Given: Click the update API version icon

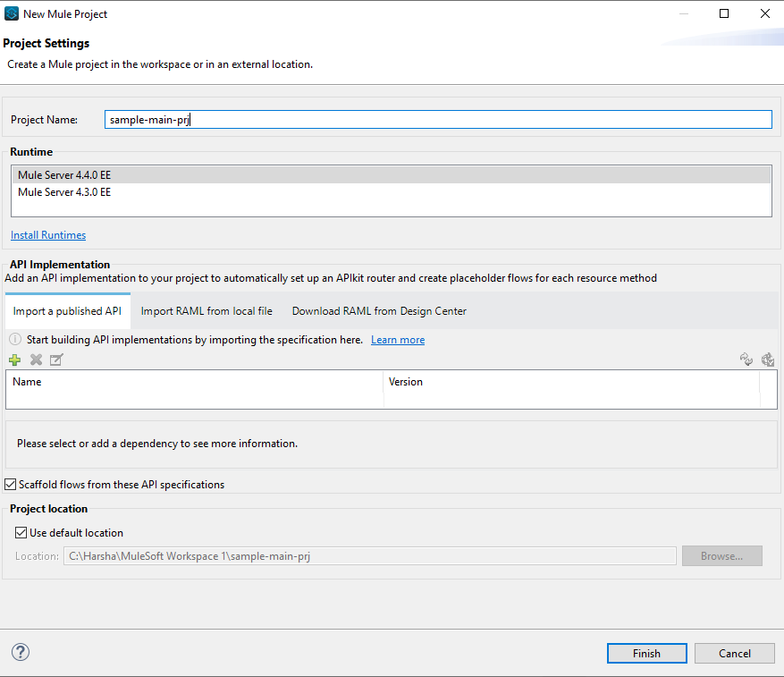Looking at the screenshot, I should 768,360.
